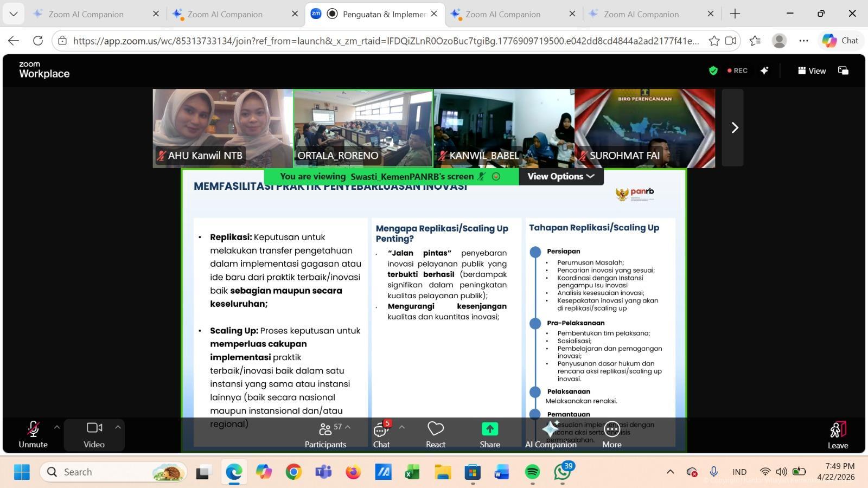The width and height of the screenshot is (868, 488).
Task: Click the green encryption shield icon
Action: (713, 70)
